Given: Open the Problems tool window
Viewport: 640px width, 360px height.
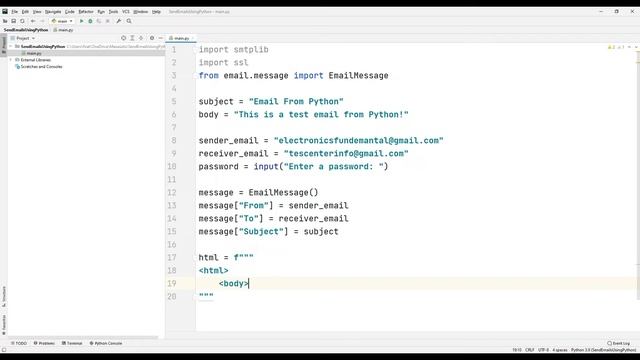Looking at the screenshot, I should coord(44,343).
